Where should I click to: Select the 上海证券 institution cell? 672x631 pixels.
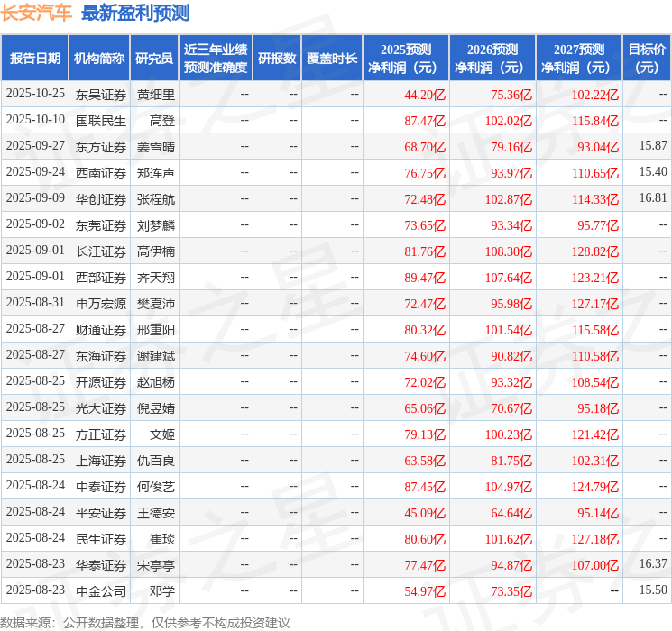point(101,461)
